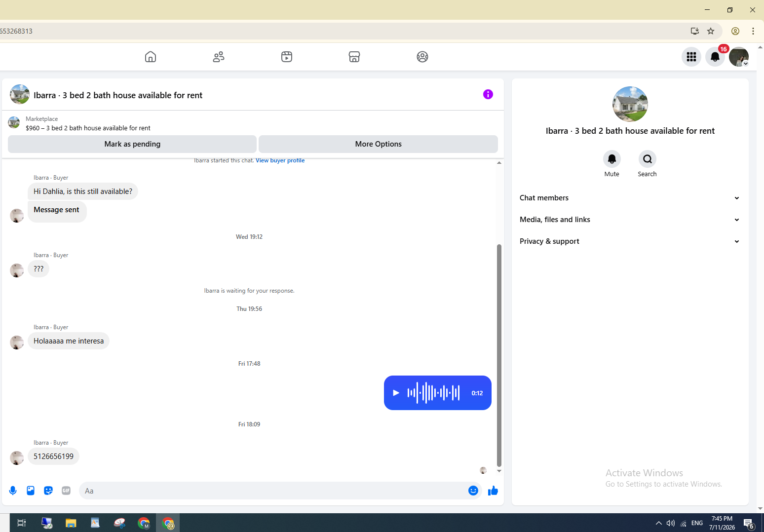This screenshot has width=764, height=532.
Task: Open Windows notification center
Action: pos(749,524)
